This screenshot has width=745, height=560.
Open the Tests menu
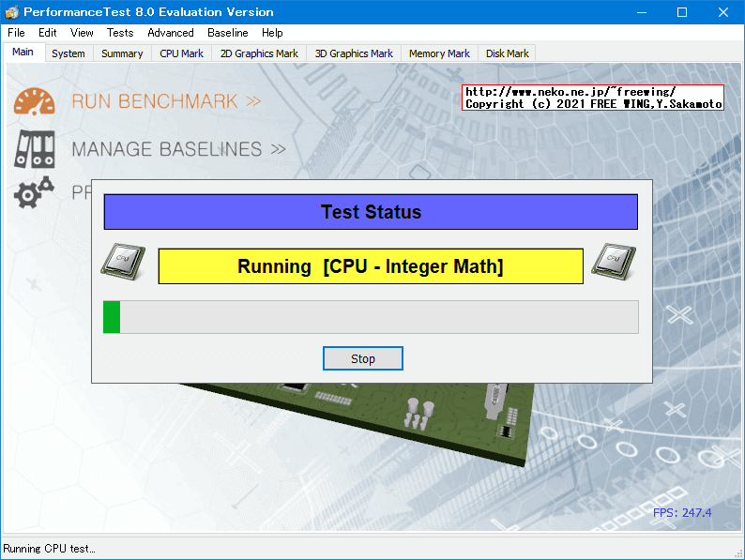120,33
